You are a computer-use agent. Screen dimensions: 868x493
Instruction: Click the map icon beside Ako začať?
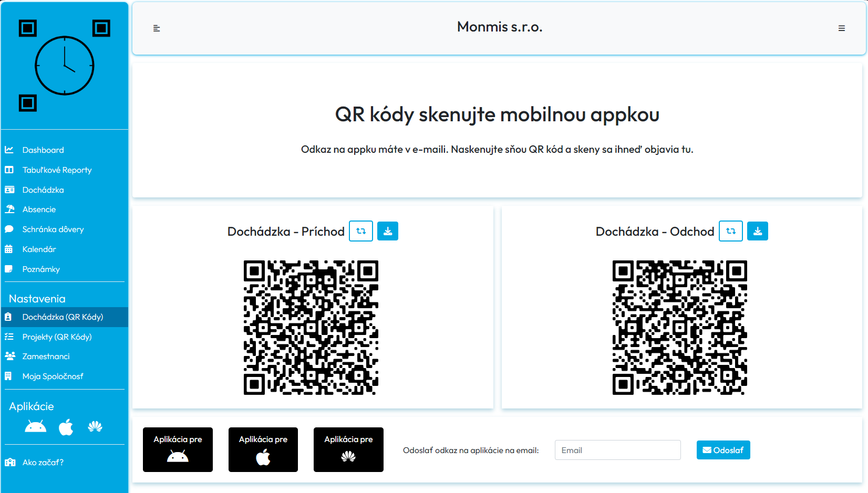[10, 462]
